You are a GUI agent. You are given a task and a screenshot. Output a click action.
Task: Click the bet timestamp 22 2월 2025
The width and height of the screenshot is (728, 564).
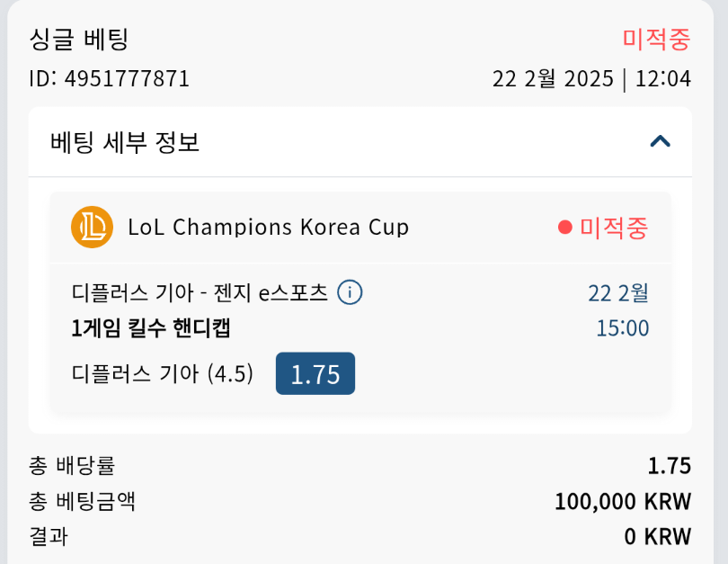(553, 79)
